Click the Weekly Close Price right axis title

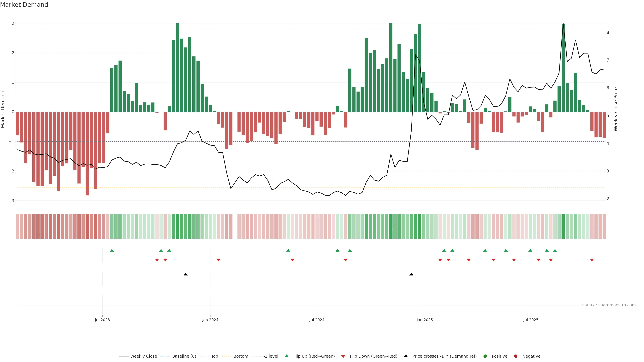615,109
